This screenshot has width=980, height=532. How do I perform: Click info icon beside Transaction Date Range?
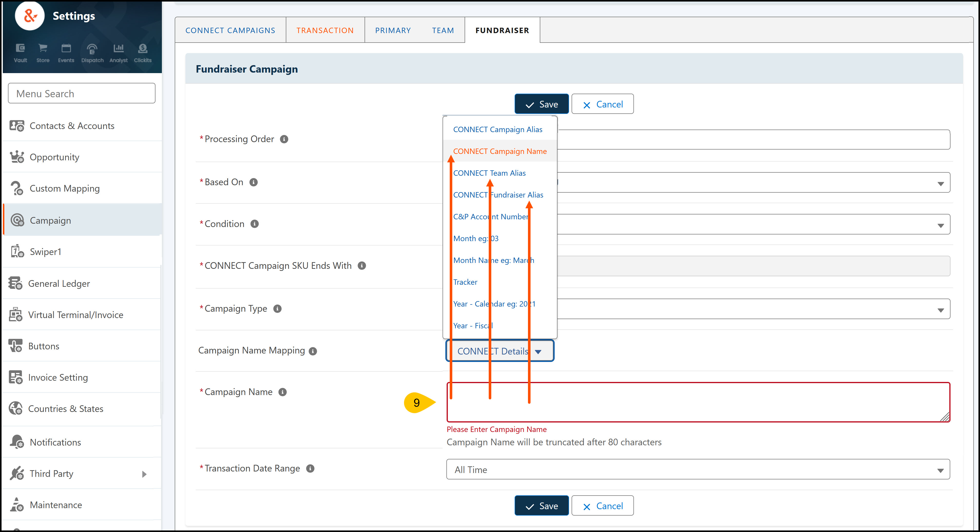310,468
